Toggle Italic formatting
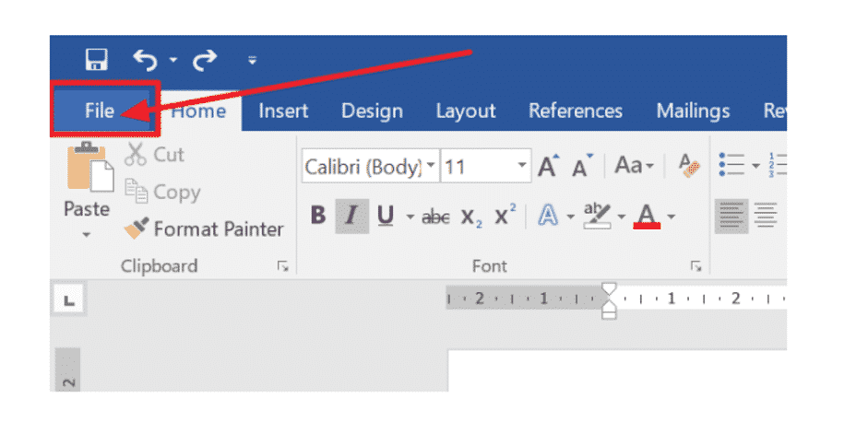This screenshot has width=868, height=422. pos(351,216)
